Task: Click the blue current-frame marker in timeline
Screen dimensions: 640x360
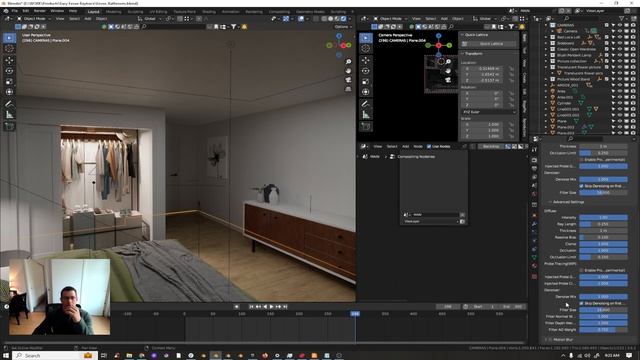Action: pyautogui.click(x=355, y=313)
